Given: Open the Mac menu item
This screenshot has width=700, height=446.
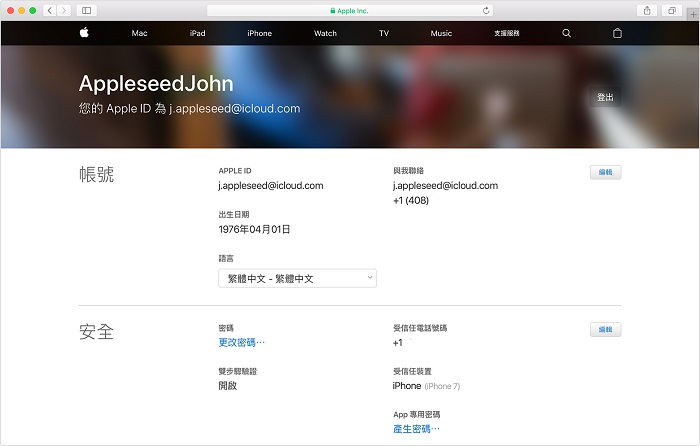Looking at the screenshot, I should click(x=139, y=33).
